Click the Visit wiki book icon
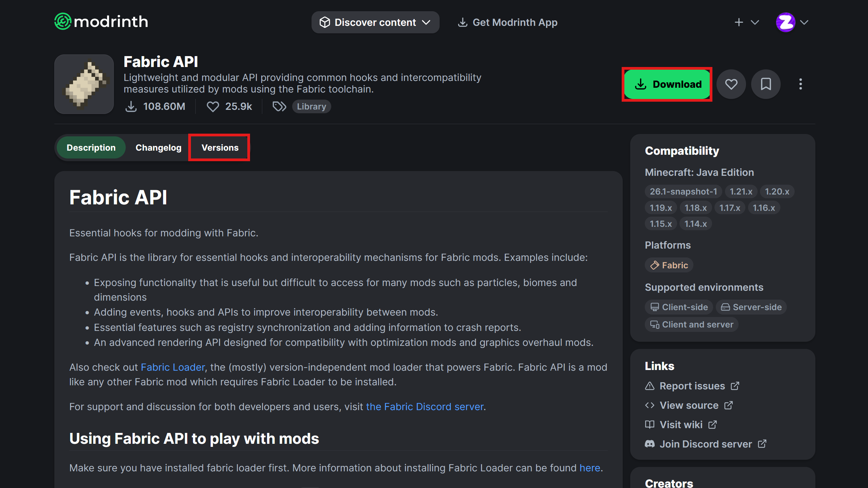This screenshot has height=488, width=868. [x=650, y=425]
